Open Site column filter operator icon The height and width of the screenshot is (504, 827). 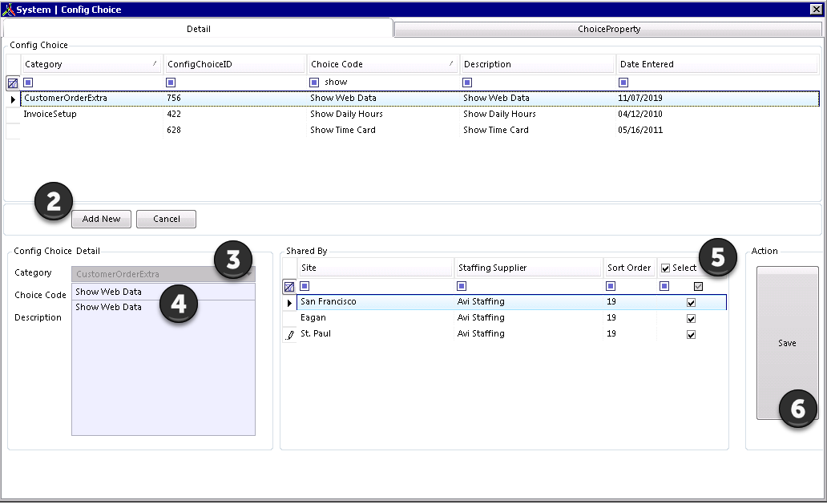(x=305, y=286)
